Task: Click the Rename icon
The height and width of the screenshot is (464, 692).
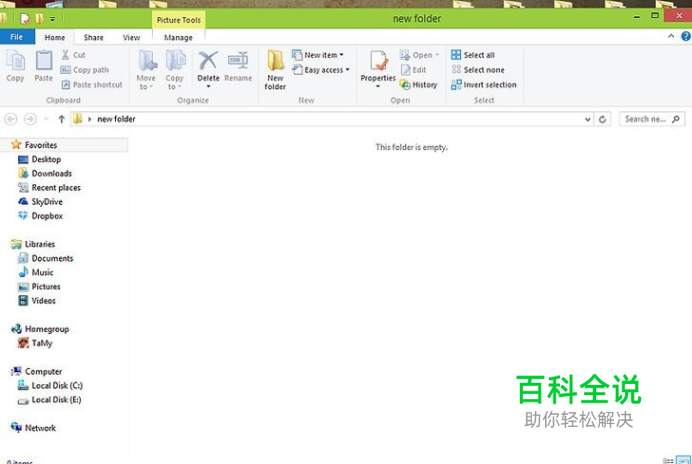Action: (238, 60)
